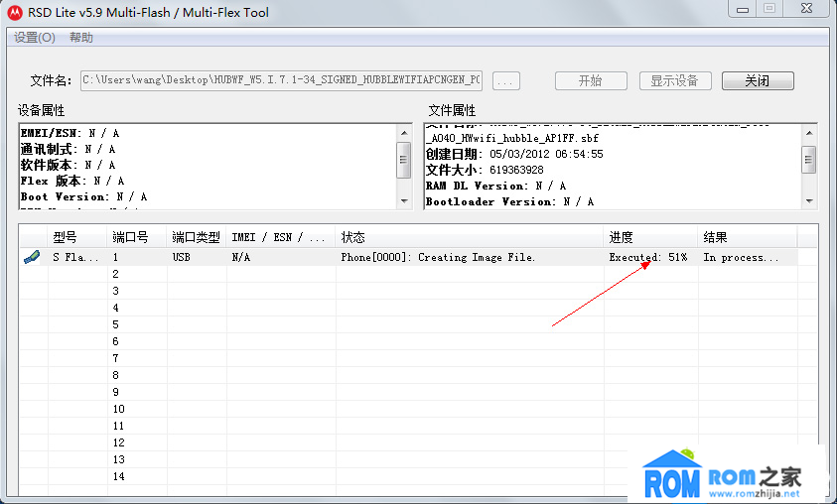Click the browse '...' button
837x504 pixels.
click(x=506, y=81)
